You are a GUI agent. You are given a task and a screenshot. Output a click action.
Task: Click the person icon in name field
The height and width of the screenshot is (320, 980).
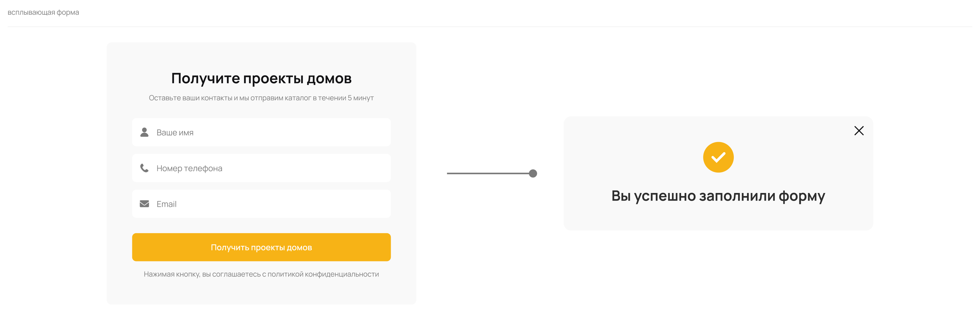click(144, 132)
